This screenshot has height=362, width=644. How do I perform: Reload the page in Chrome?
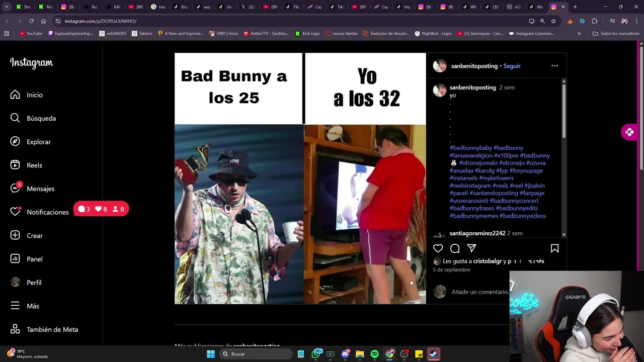[x=31, y=21]
